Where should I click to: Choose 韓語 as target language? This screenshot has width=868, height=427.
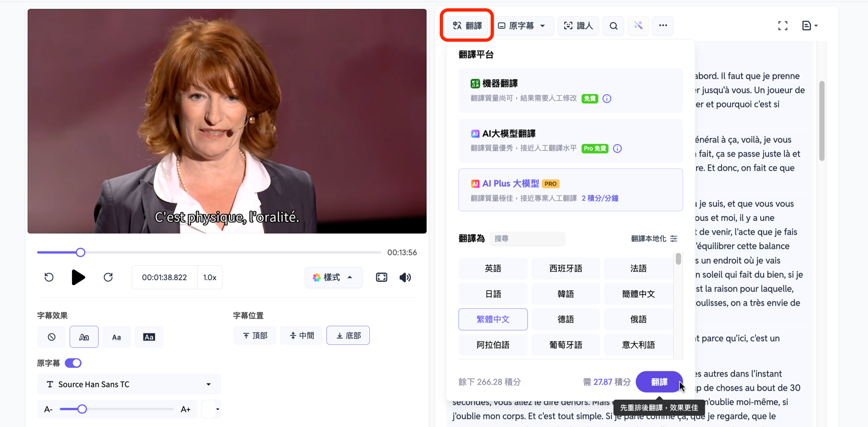point(565,294)
